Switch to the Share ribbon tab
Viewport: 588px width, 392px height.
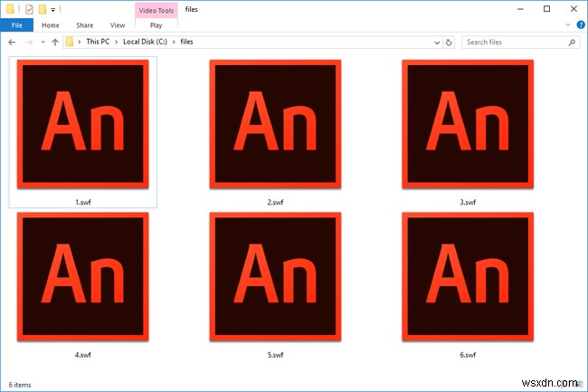[85, 25]
